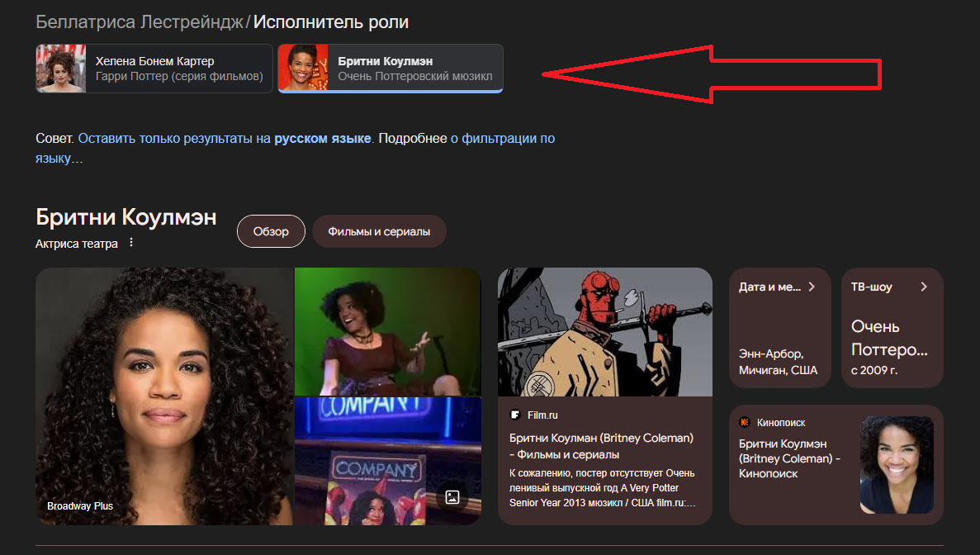Click Актриса театра subtitle
This screenshot has width=980, height=555.
click(x=76, y=244)
